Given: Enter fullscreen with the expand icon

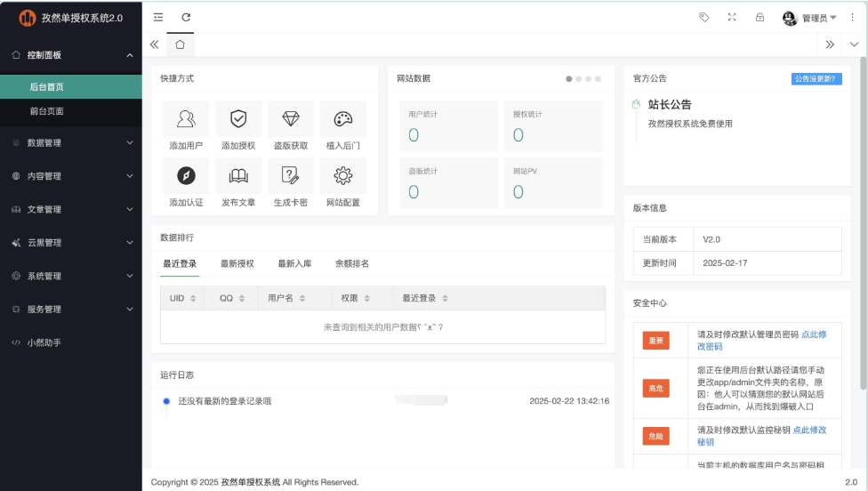Looking at the screenshot, I should 732,17.
